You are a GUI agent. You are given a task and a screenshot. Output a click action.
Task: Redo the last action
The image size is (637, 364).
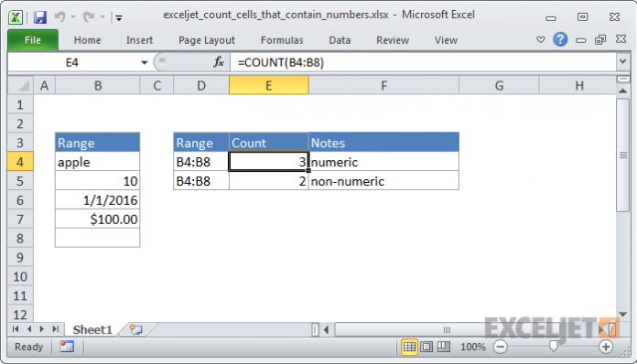(x=89, y=16)
